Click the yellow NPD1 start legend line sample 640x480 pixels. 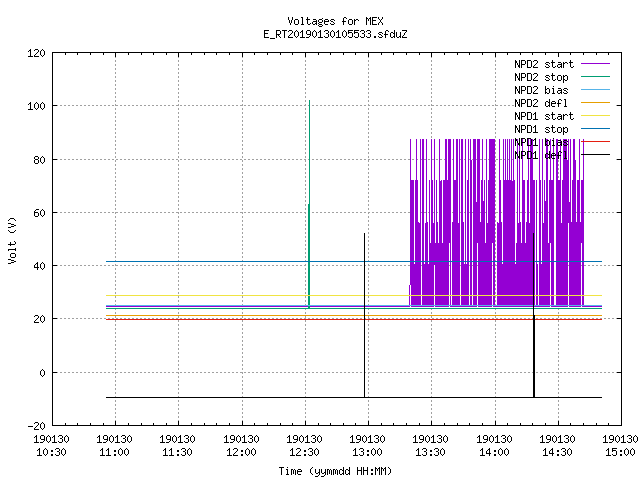point(595,116)
